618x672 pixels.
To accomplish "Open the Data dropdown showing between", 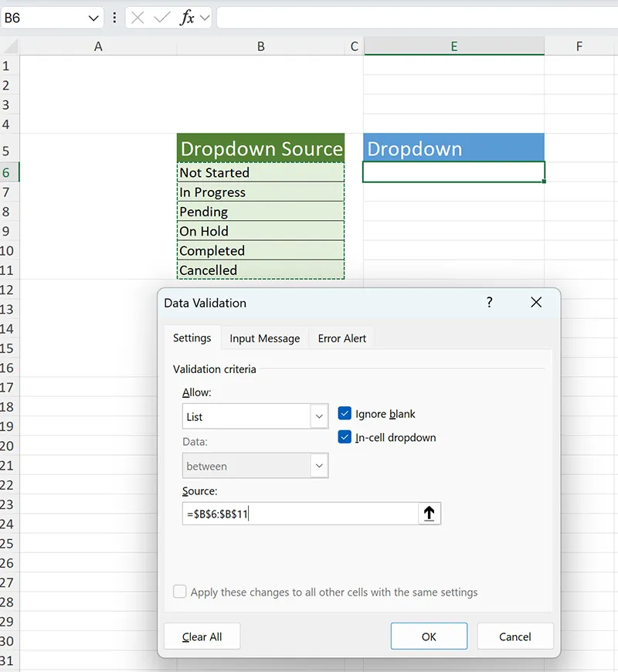I will click(318, 465).
